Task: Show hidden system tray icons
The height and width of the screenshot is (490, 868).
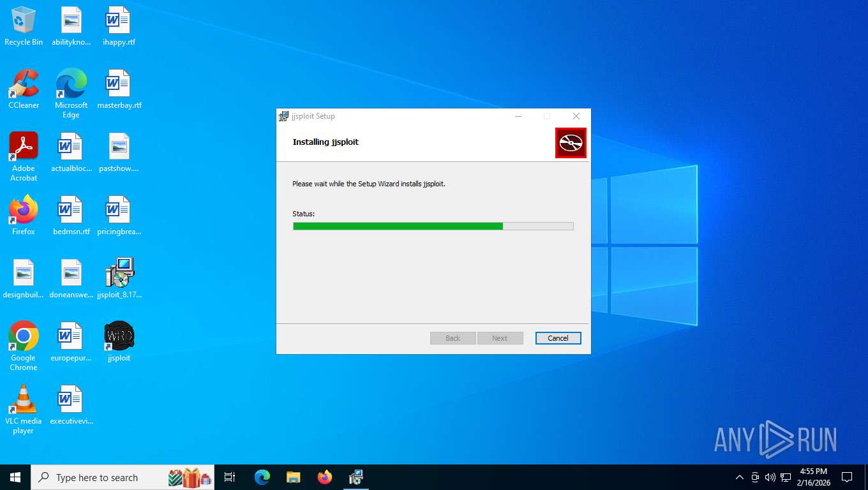Action: point(740,477)
